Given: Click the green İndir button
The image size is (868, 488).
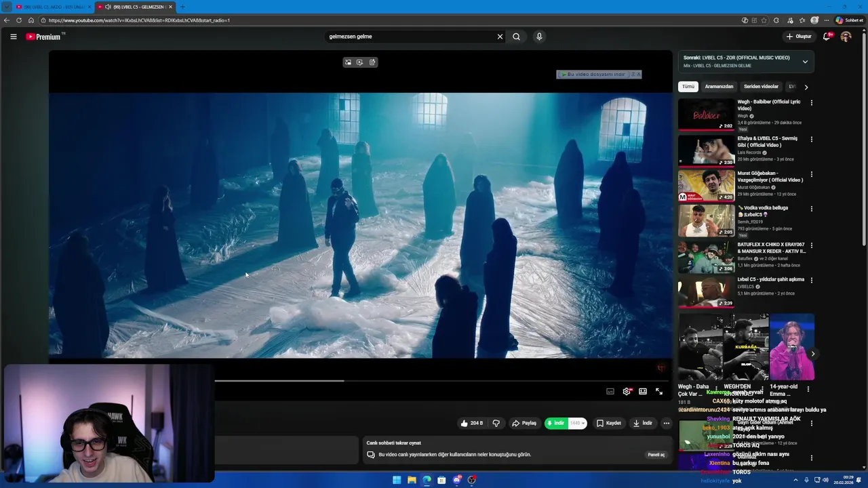Looking at the screenshot, I should click(x=555, y=423).
